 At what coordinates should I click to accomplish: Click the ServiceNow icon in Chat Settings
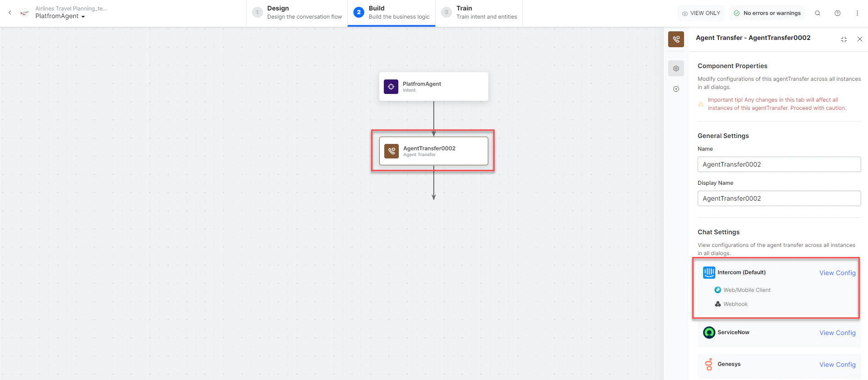709,332
